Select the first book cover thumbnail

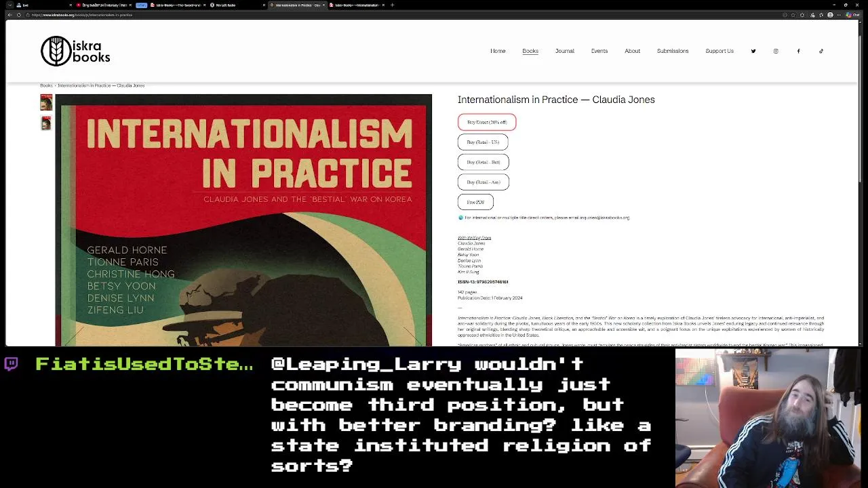point(46,102)
